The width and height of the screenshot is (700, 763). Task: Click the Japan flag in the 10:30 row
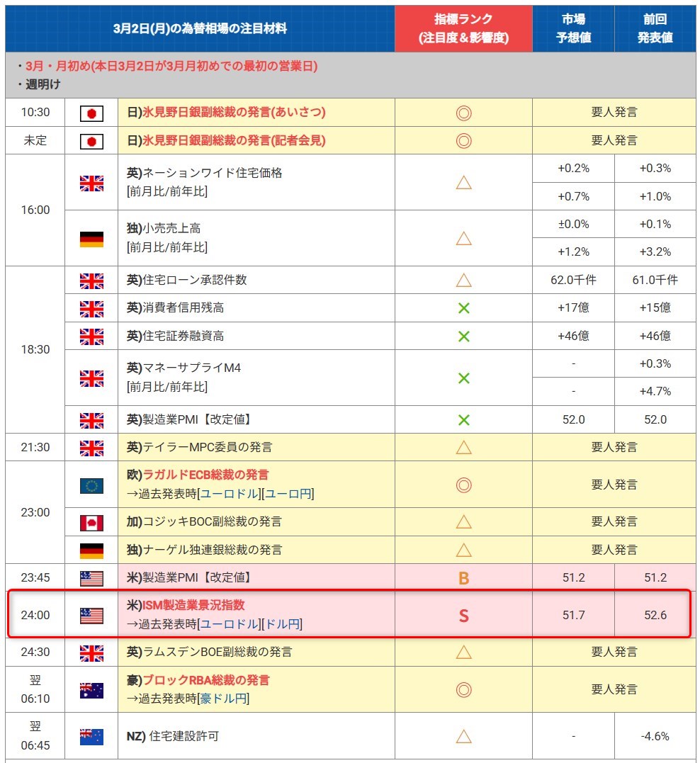91,113
